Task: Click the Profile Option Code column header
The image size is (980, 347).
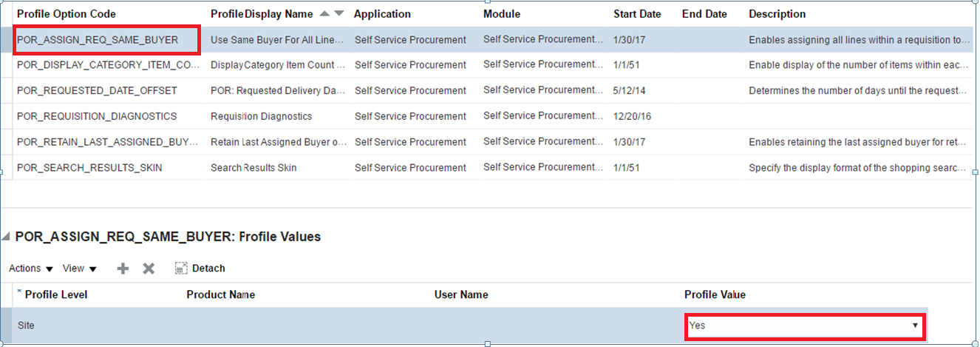Action: tap(67, 14)
